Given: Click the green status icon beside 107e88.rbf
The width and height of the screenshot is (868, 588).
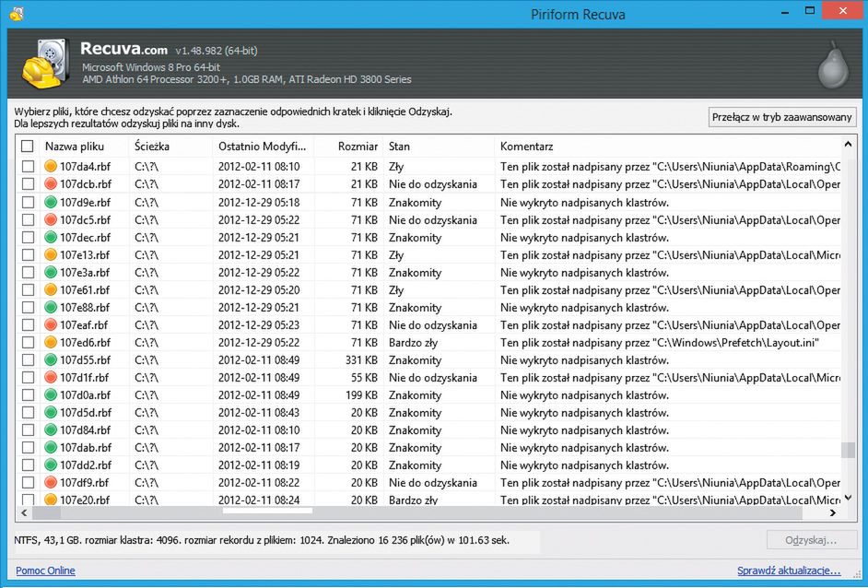Looking at the screenshot, I should [51, 307].
